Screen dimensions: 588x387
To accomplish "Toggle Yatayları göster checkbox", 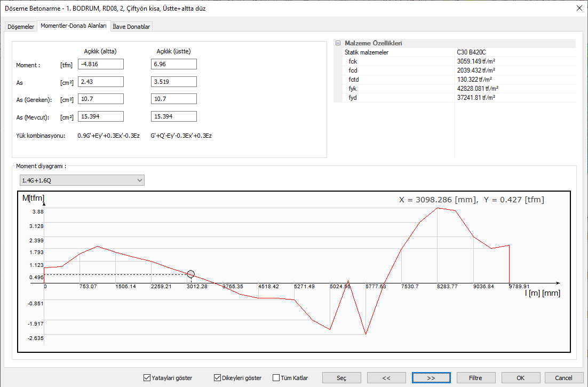I will coord(147,378).
